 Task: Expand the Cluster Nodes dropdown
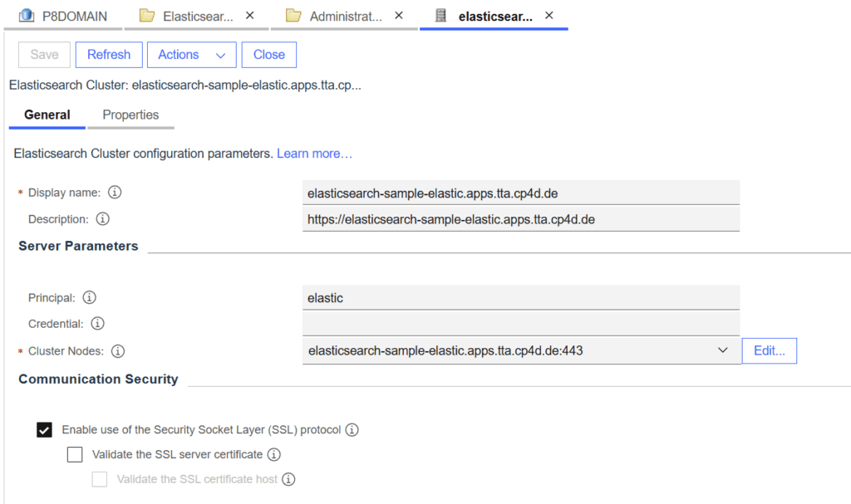722,350
